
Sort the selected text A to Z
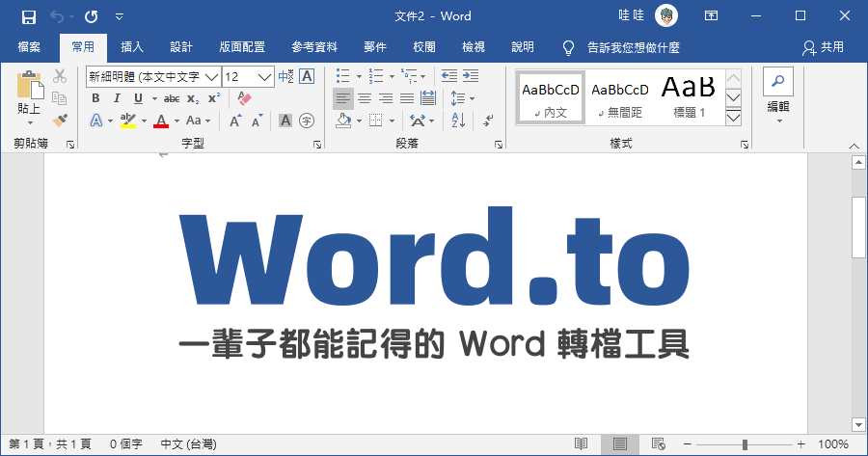coord(458,121)
